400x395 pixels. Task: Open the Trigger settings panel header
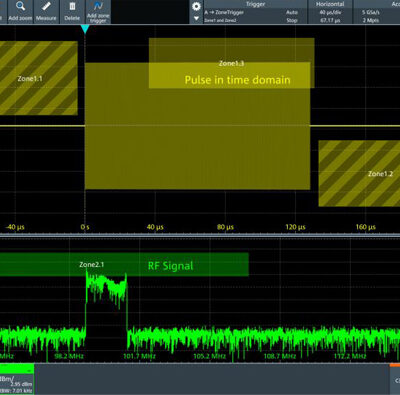tap(255, 4)
